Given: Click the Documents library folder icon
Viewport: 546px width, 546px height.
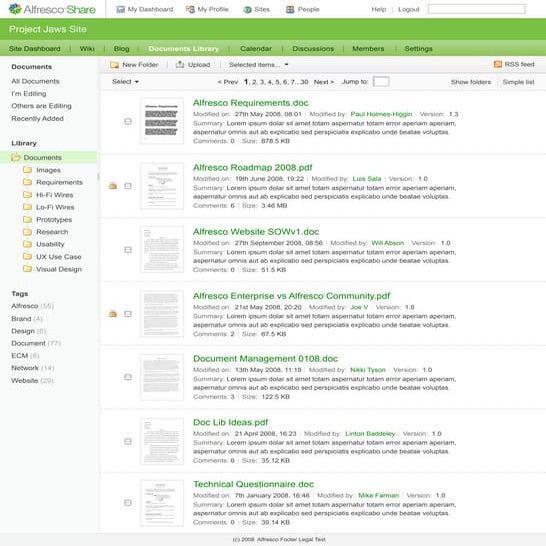Looking at the screenshot, I should pyautogui.click(x=16, y=157).
